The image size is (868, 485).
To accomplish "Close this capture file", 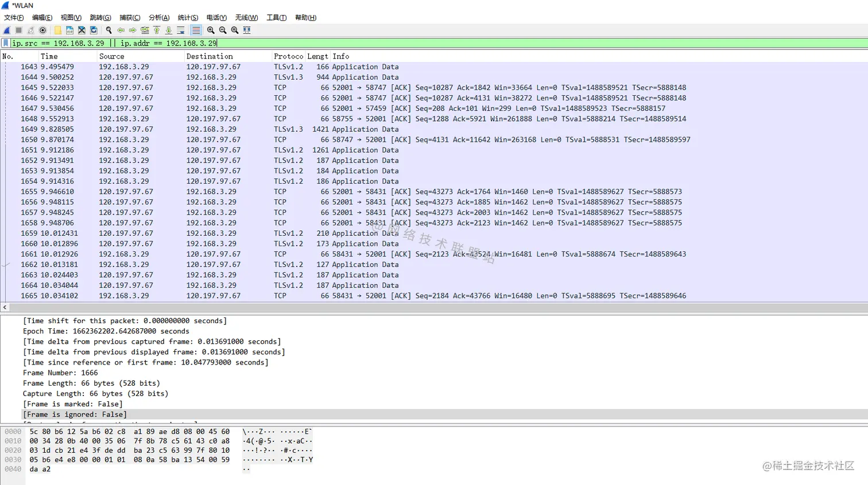I will [82, 30].
